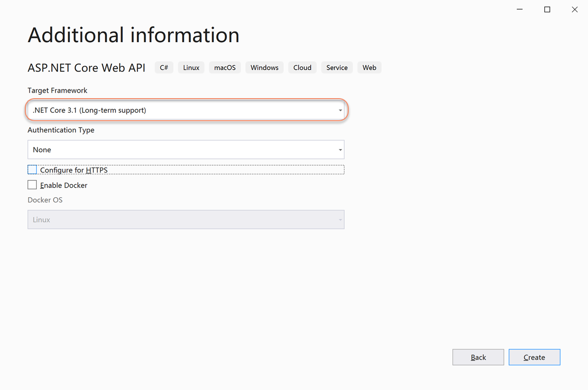Image resolution: width=588 pixels, height=390 pixels.
Task: Click the macOS tag
Action: click(x=225, y=67)
